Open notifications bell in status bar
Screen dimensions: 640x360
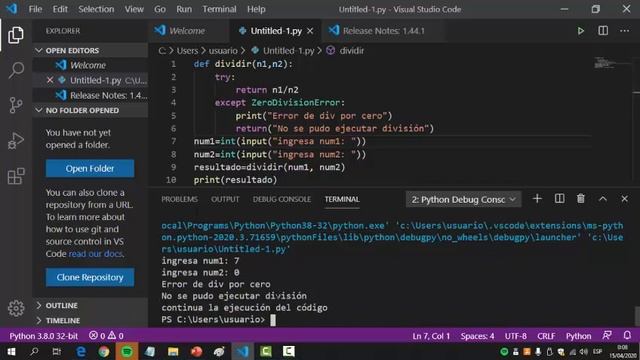click(627, 336)
